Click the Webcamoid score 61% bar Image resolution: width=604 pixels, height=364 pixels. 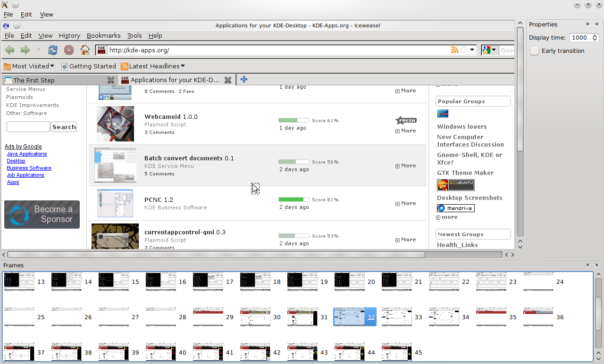[x=294, y=120]
